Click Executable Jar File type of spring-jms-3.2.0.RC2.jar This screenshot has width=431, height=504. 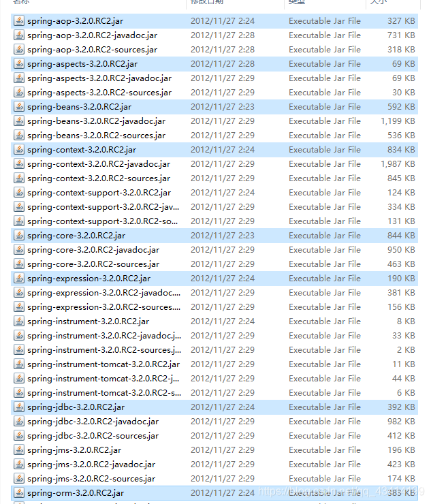click(x=325, y=450)
